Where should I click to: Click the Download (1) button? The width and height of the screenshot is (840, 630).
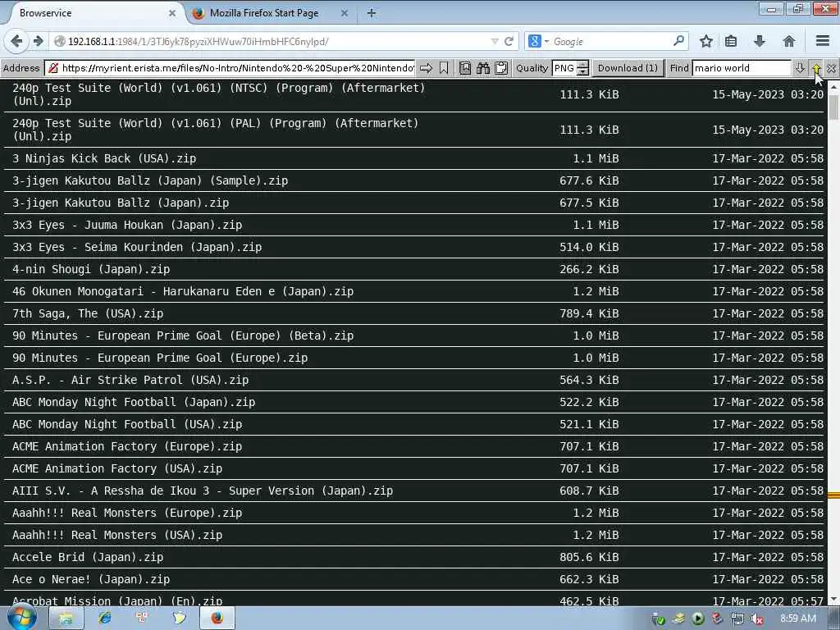pyautogui.click(x=628, y=68)
